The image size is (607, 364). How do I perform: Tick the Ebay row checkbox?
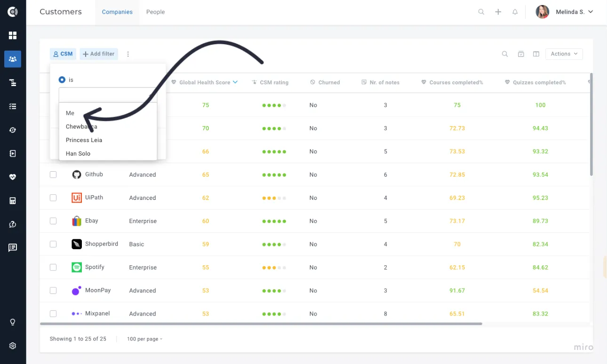tap(53, 221)
